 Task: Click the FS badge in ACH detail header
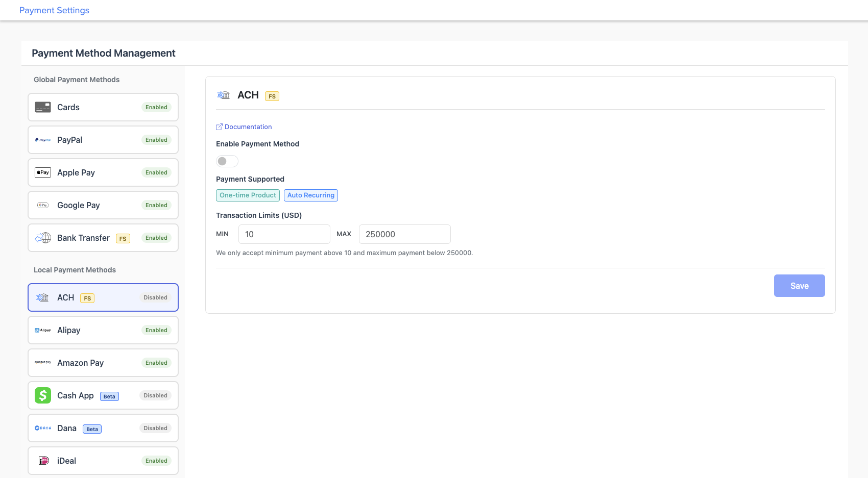coord(272,96)
